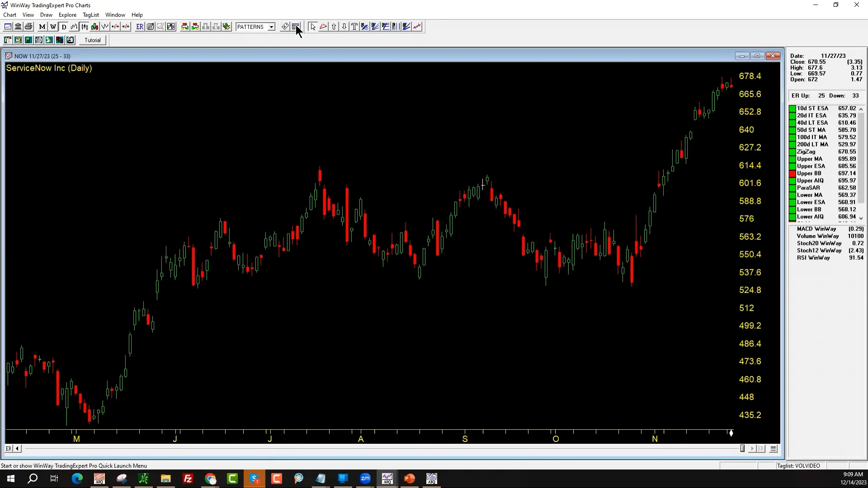Open the TagList menu
The width and height of the screenshot is (868, 488).
(x=90, y=14)
